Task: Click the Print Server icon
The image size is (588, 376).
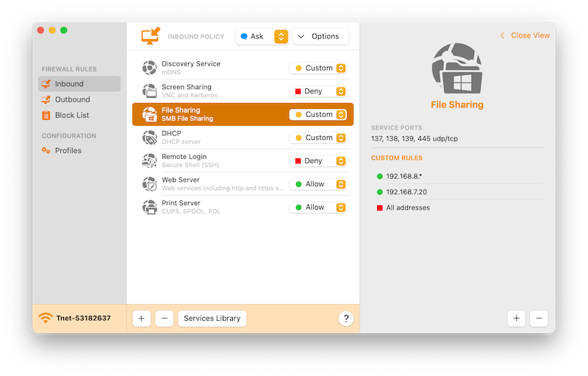Action: pos(149,207)
